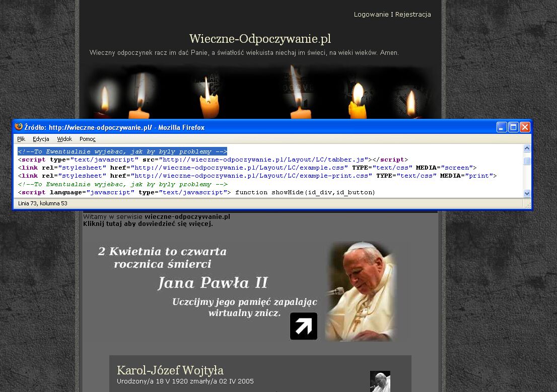
Task: Click the small portrait thumbnail beside Karol-Józef Wojtyła
Action: 380,381
